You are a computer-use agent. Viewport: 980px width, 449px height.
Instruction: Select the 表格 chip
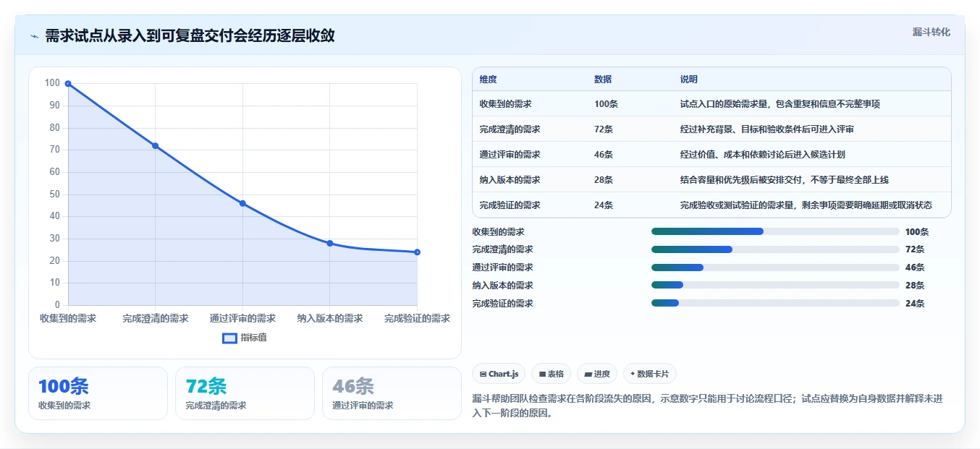(x=551, y=374)
